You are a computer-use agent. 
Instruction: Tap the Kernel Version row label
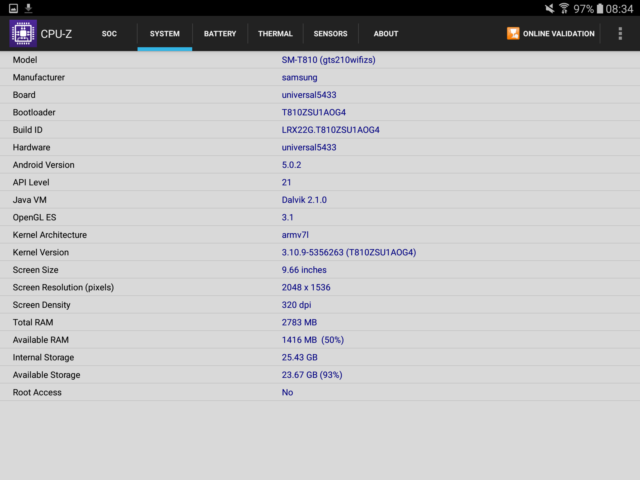(x=41, y=253)
